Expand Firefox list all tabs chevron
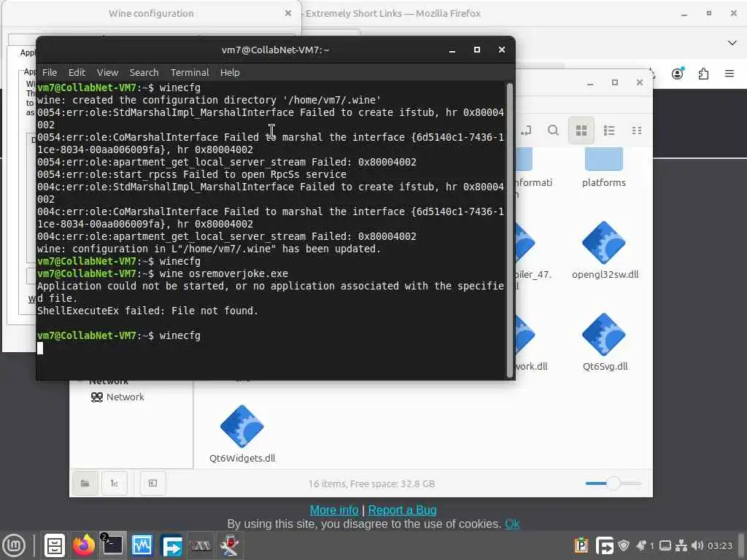The image size is (747, 560). 732,43
